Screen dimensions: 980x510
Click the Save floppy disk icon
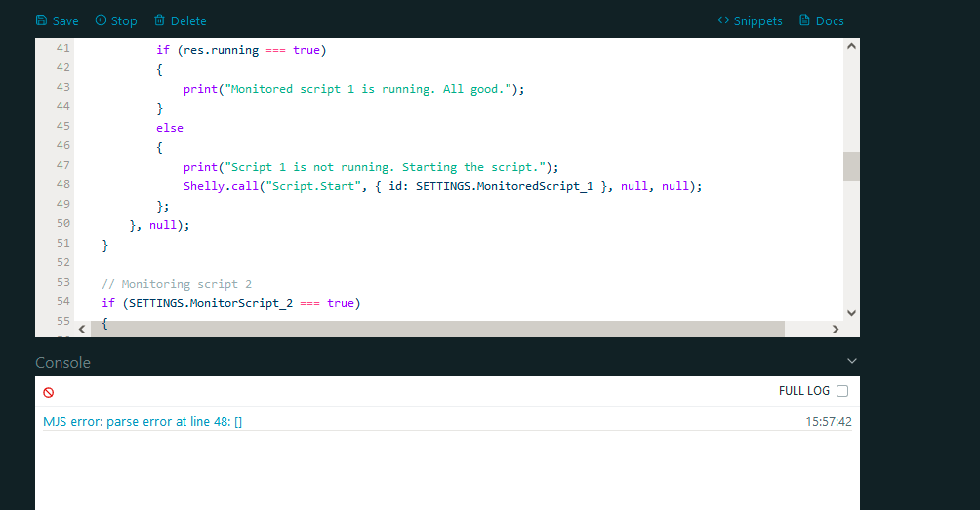pyautogui.click(x=41, y=20)
